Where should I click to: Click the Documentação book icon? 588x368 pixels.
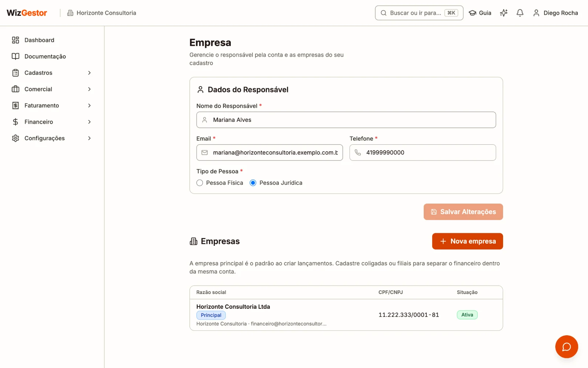[x=15, y=56]
